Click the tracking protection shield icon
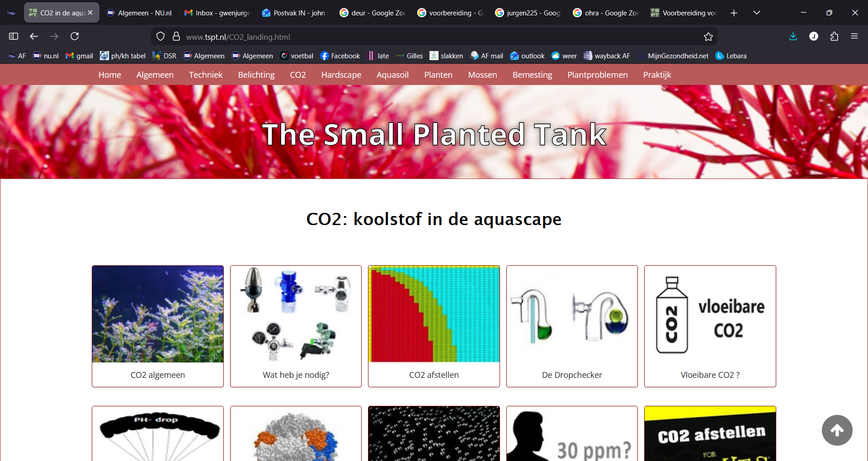The image size is (868, 461). 160,37
